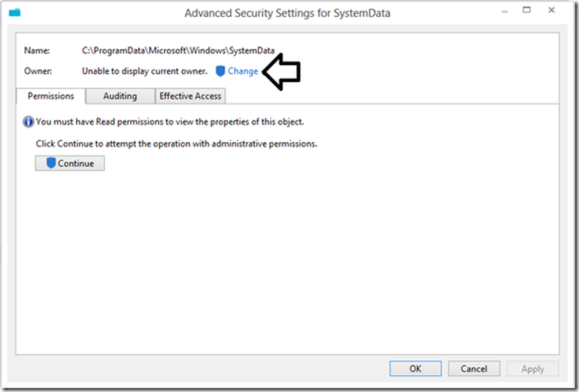
Task: Click the "Unable to display current owner" text
Action: [145, 71]
